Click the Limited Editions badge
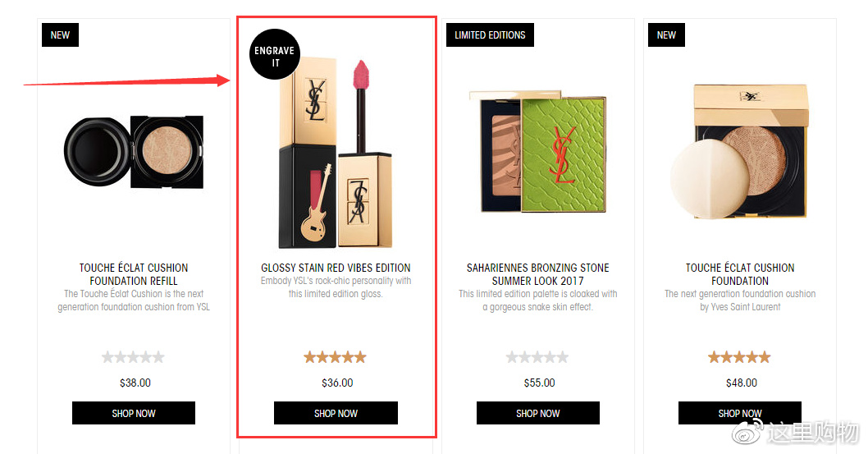The width and height of the screenshot is (868, 454). 490,34
